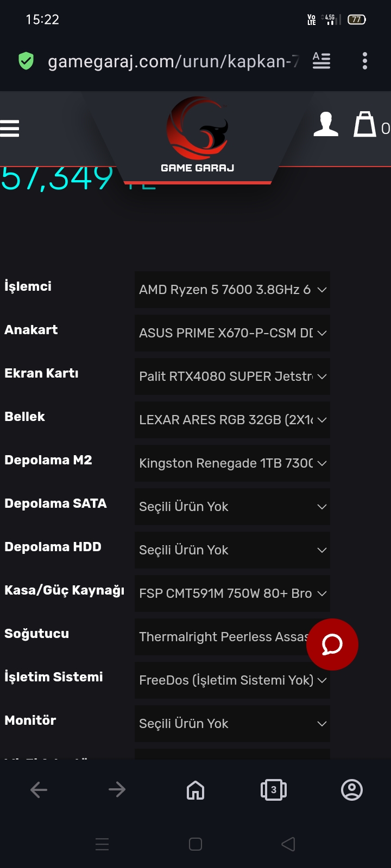Open the hamburger menu icon
This screenshot has height=868, width=391.
click(10, 129)
